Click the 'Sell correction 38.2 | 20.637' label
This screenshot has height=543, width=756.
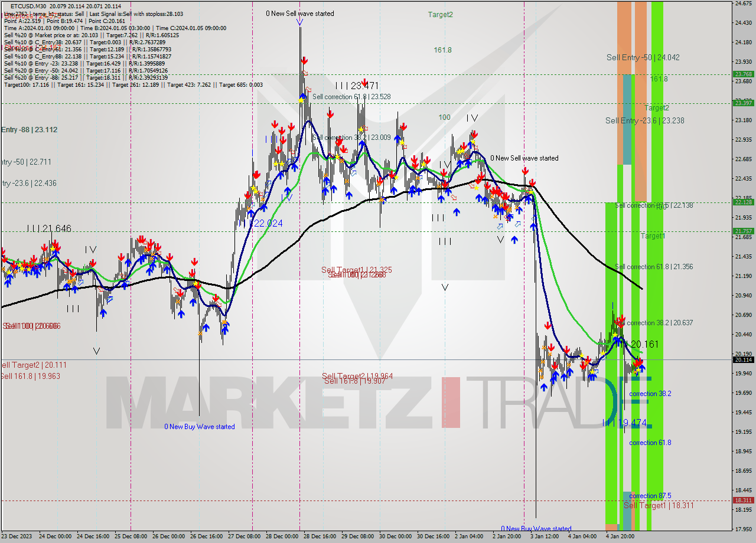click(x=654, y=323)
